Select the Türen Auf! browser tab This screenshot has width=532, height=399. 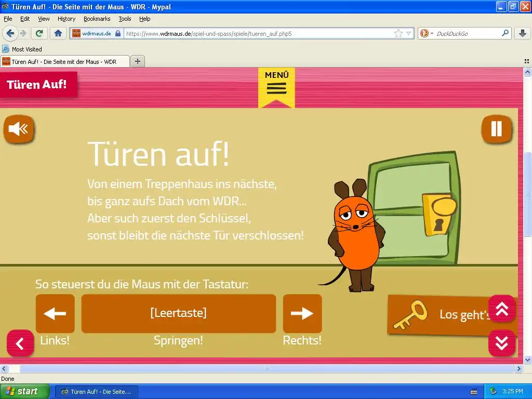(x=65, y=61)
